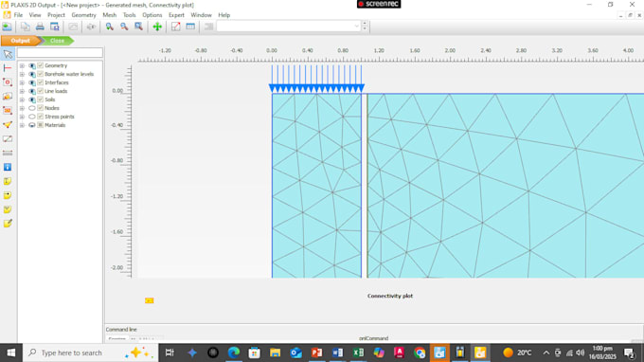Select the red cross-section line tool
The width and height of the screenshot is (644, 362).
[8, 68]
